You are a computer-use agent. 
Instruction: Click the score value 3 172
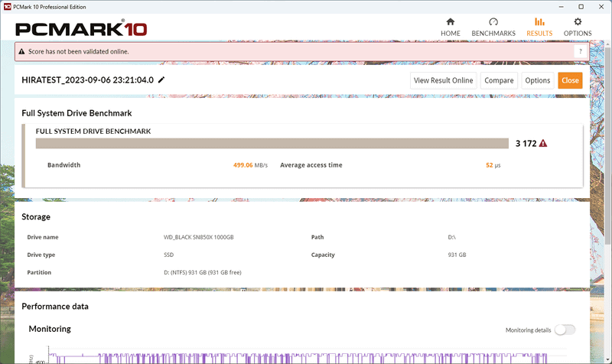[x=526, y=143]
